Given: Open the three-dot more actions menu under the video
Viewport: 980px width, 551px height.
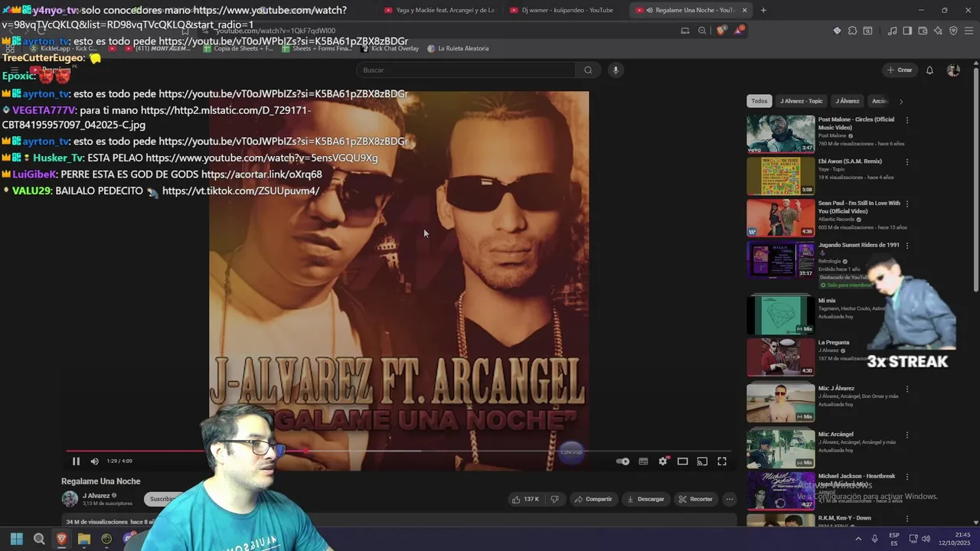Looking at the screenshot, I should (730, 499).
